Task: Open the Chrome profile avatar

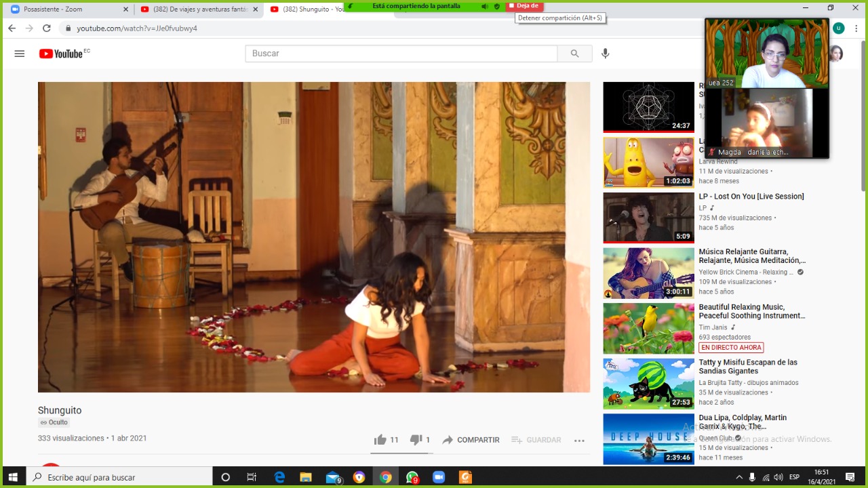Action: click(839, 28)
